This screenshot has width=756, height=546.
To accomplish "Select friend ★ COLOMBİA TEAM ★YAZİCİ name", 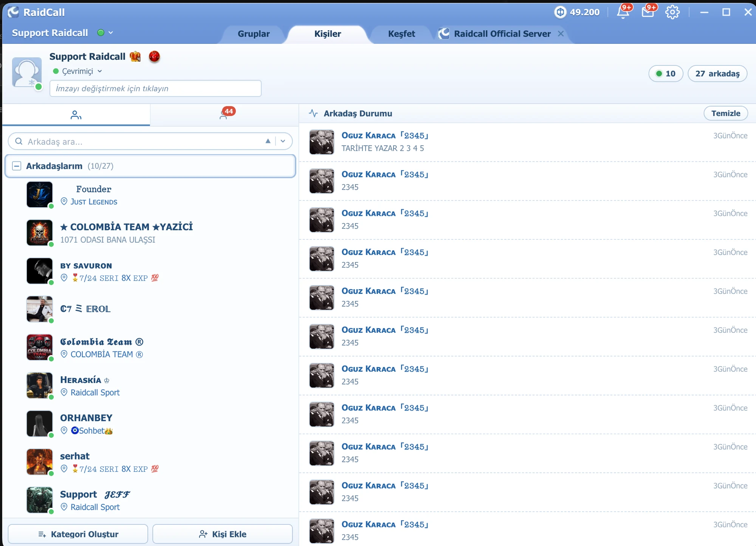I will pos(126,227).
